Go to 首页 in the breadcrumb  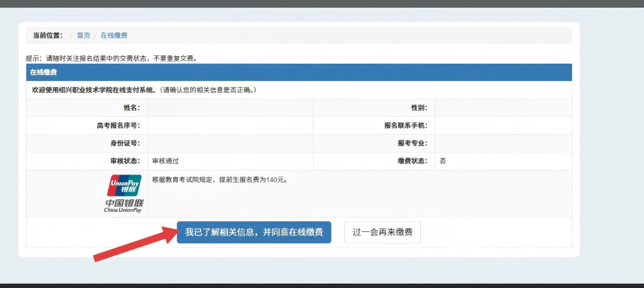(83, 36)
